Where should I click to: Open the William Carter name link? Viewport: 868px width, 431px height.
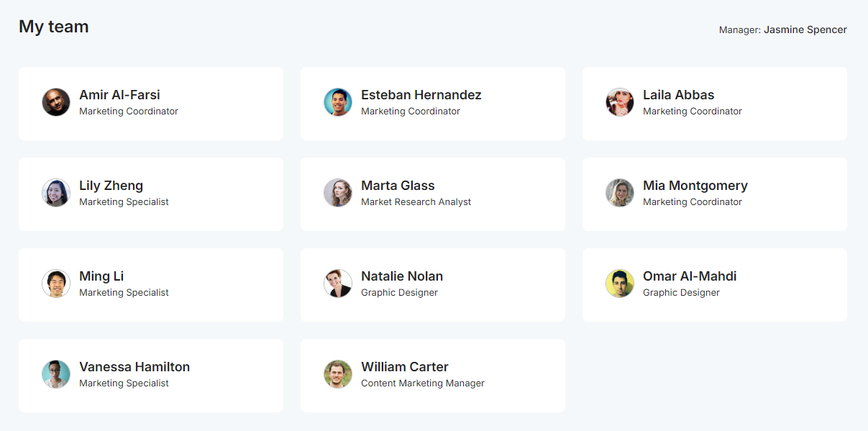tap(404, 367)
